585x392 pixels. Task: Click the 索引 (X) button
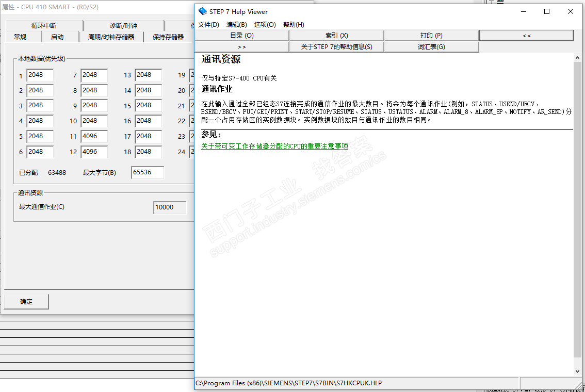[x=336, y=36]
